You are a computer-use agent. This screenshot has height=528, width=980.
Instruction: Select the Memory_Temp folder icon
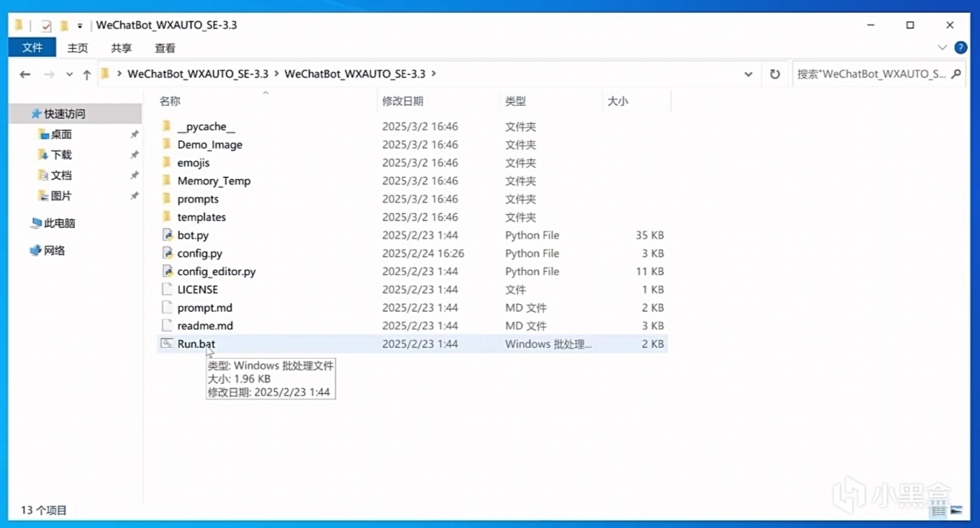167,181
